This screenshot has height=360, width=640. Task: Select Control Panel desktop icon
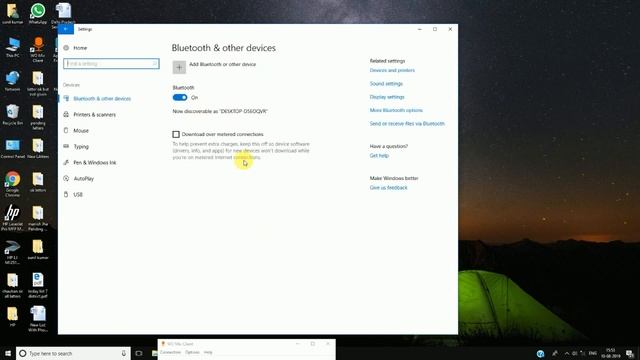(x=13, y=149)
